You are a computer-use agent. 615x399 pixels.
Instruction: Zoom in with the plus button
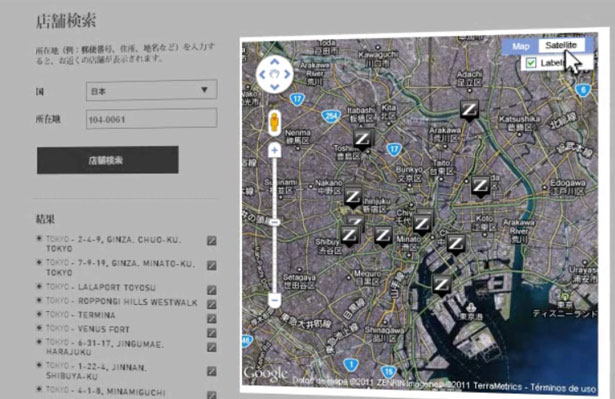(275, 150)
